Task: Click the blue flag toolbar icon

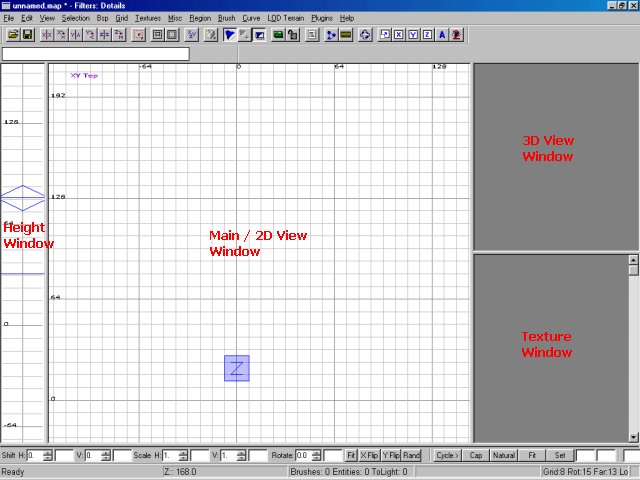Action: click(229, 34)
